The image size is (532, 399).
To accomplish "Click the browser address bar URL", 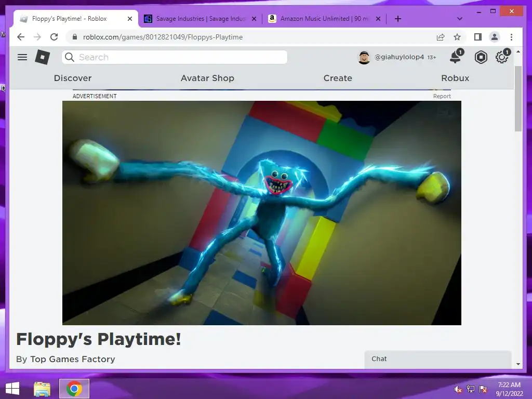I will click(163, 37).
